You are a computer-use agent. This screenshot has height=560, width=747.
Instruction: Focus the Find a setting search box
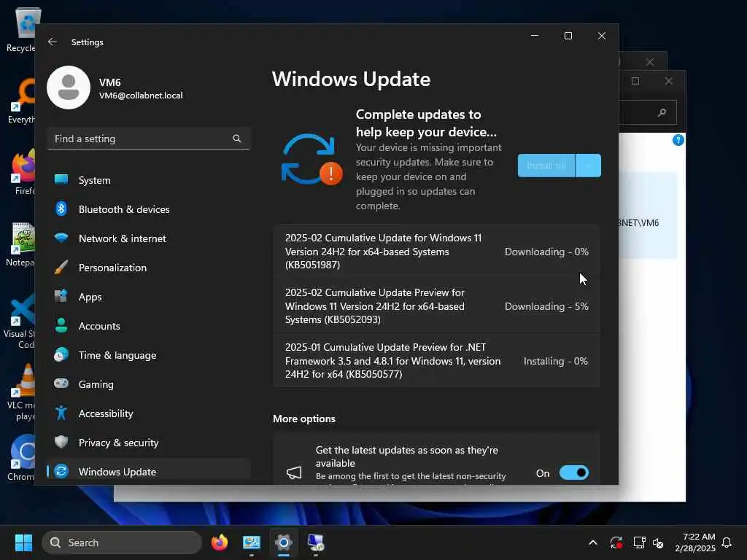point(149,139)
